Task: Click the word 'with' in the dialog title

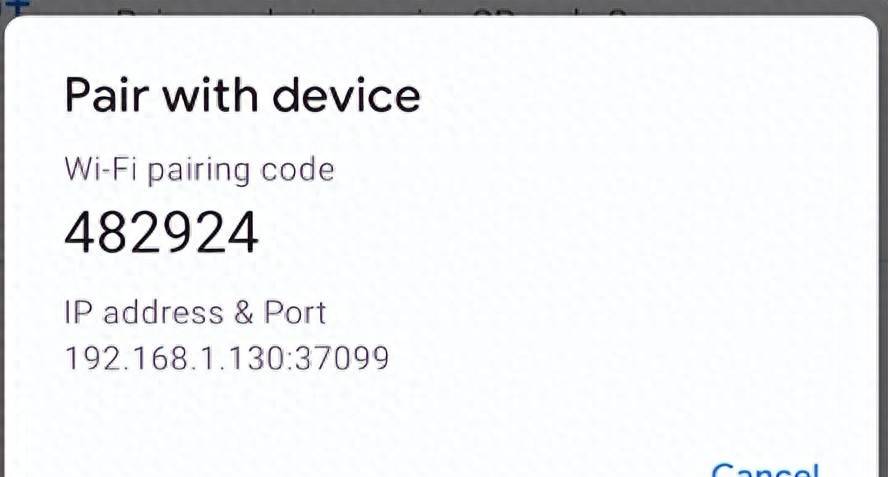Action: (x=208, y=96)
